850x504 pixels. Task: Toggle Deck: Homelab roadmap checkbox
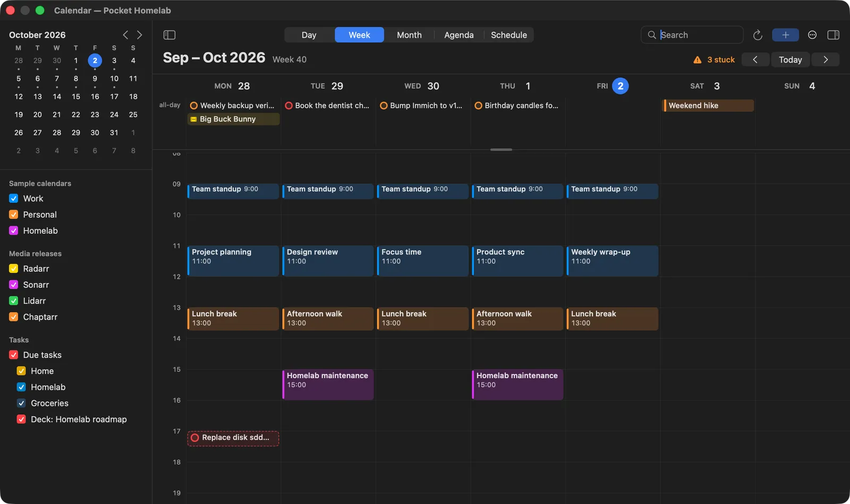(21, 420)
